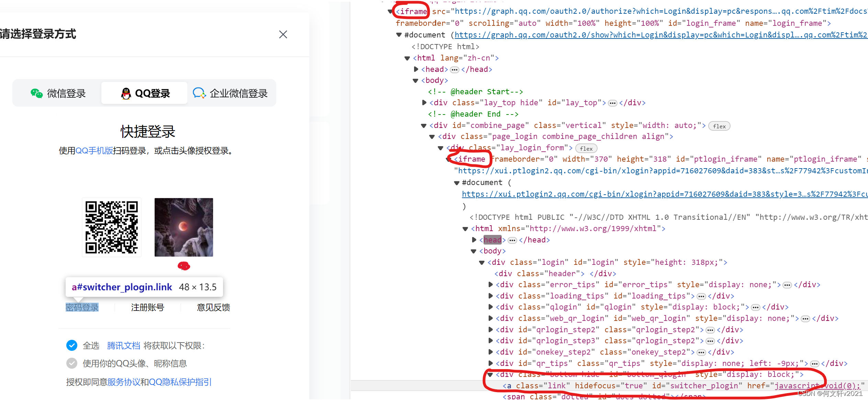
Task: Close the login method dialog
Action: click(283, 34)
